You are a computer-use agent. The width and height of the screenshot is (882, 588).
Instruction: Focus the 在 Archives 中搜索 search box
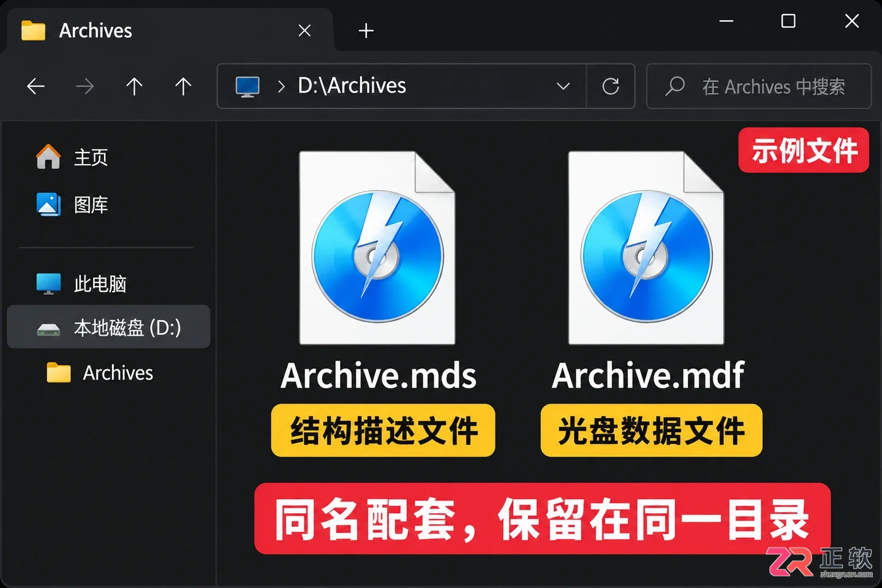point(759,86)
